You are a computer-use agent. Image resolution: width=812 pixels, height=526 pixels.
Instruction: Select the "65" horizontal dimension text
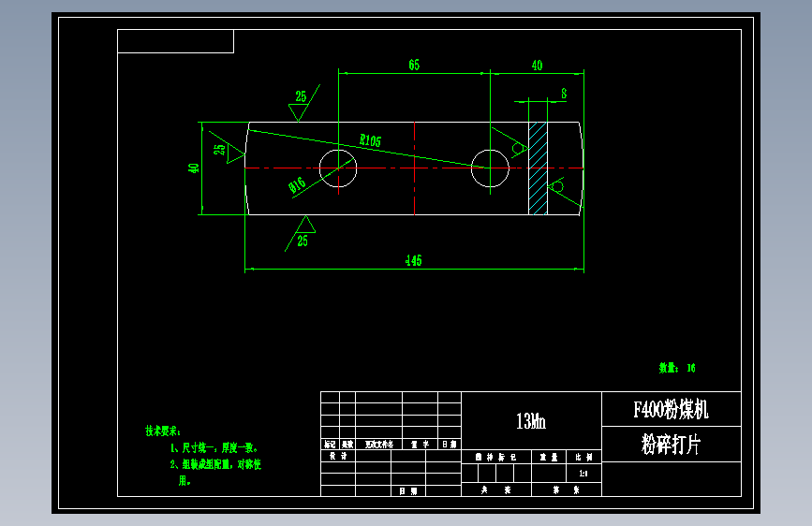click(414, 65)
